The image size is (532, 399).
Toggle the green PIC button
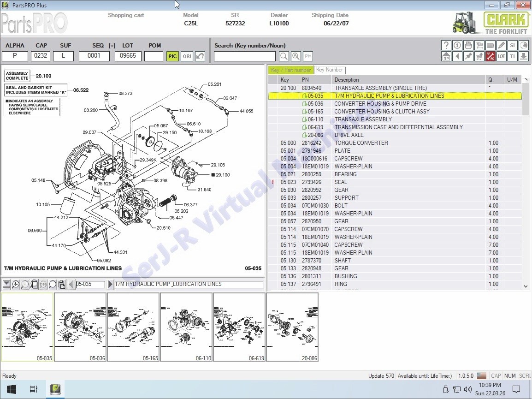coord(172,56)
